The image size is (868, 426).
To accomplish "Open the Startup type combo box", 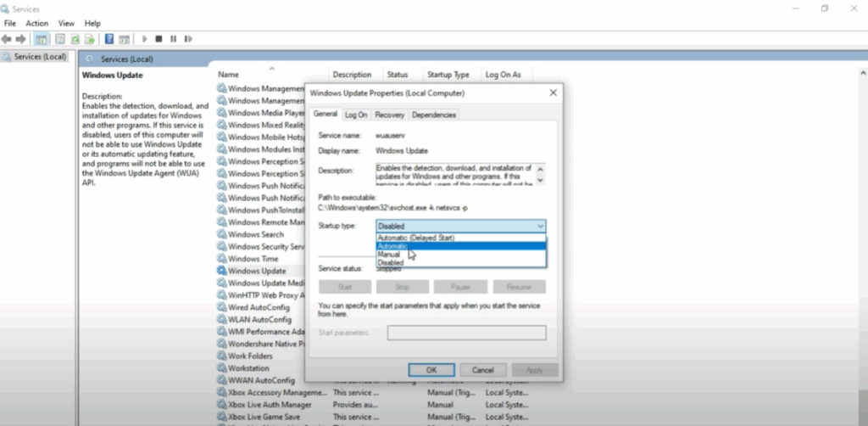I will point(460,226).
